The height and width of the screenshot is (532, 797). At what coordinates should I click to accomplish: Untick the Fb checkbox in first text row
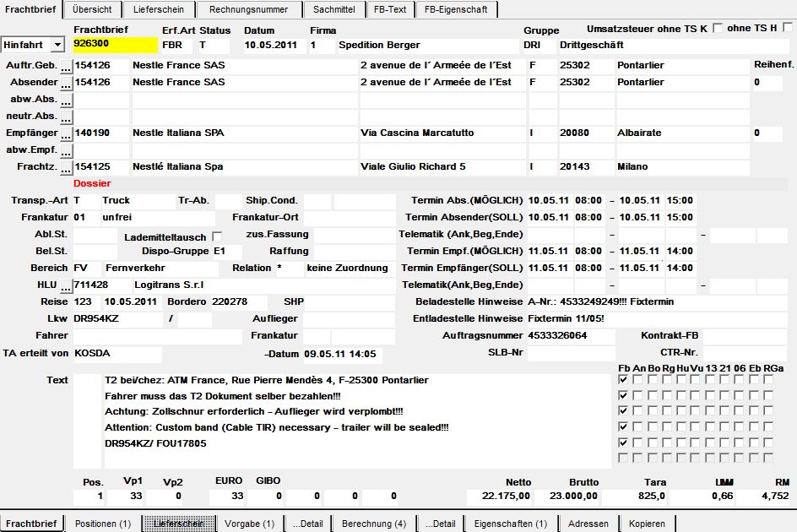(x=623, y=379)
